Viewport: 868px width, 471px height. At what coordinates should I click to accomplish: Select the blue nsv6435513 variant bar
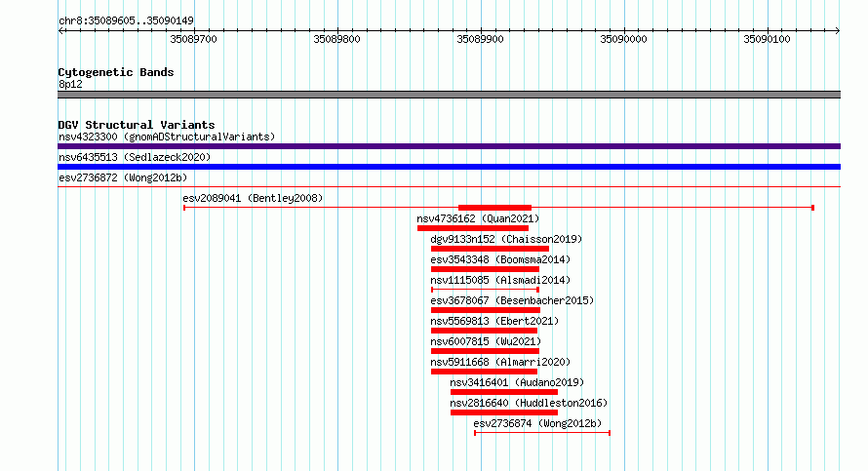tap(449, 167)
